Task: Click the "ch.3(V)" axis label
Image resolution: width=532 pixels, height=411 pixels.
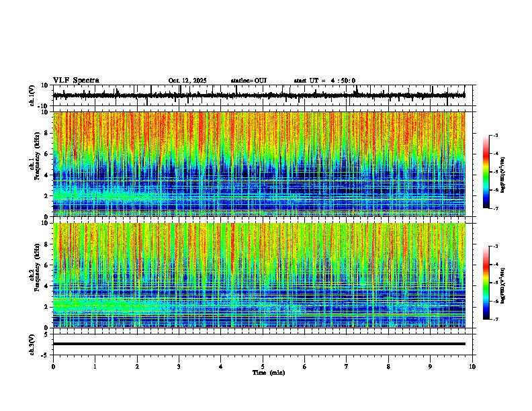Action: [32, 345]
